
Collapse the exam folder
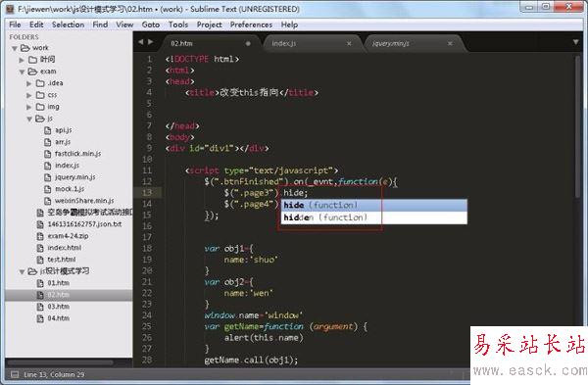point(22,72)
